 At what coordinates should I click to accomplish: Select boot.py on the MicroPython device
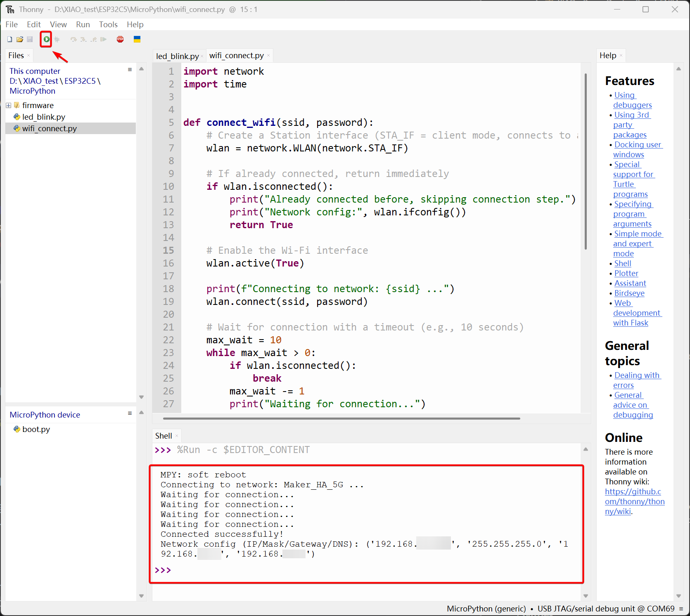pyautogui.click(x=36, y=429)
